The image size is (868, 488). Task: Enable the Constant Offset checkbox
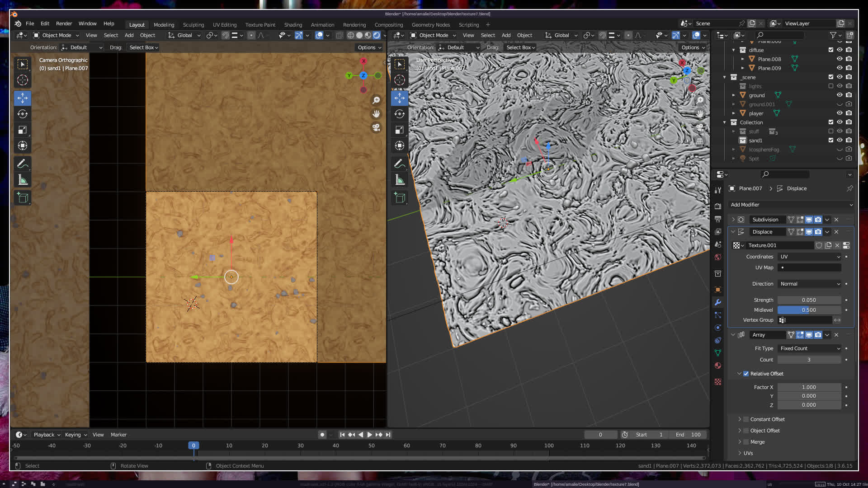point(746,419)
